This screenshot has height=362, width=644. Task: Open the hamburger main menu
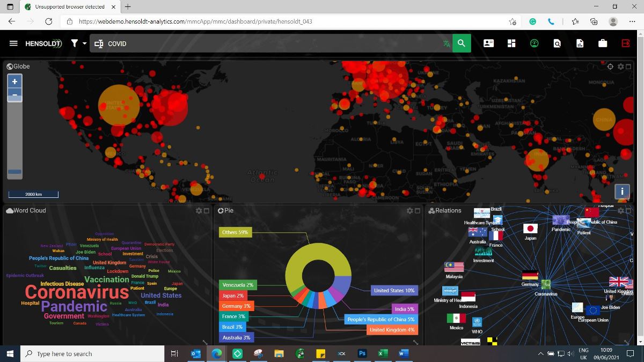tap(13, 43)
